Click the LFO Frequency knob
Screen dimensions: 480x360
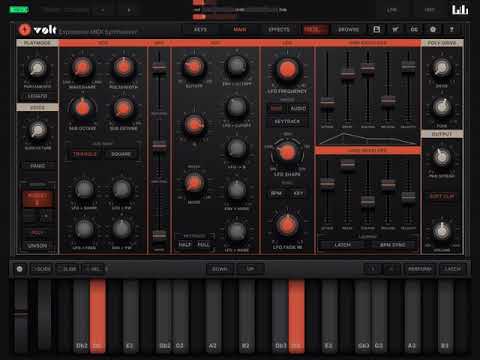coord(287,70)
